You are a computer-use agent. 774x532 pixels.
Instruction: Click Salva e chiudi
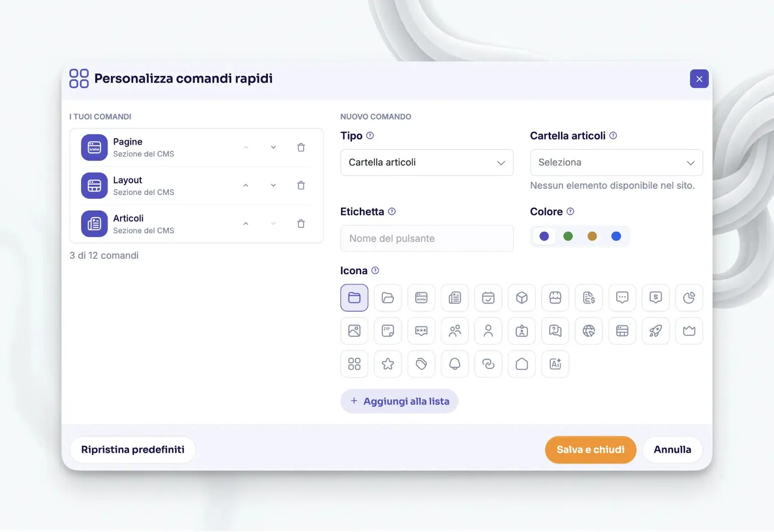(591, 450)
